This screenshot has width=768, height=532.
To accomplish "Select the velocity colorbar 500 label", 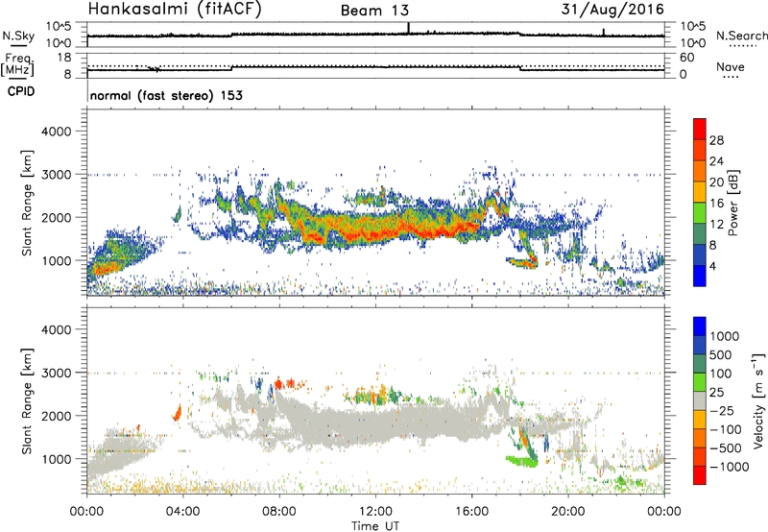I will [x=720, y=355].
